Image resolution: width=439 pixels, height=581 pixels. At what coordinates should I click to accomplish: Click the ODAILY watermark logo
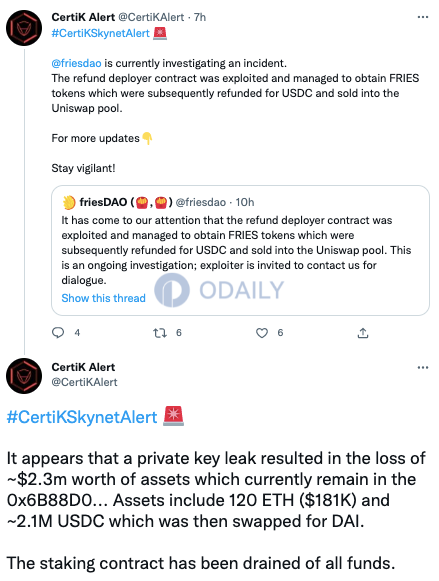coord(219,290)
